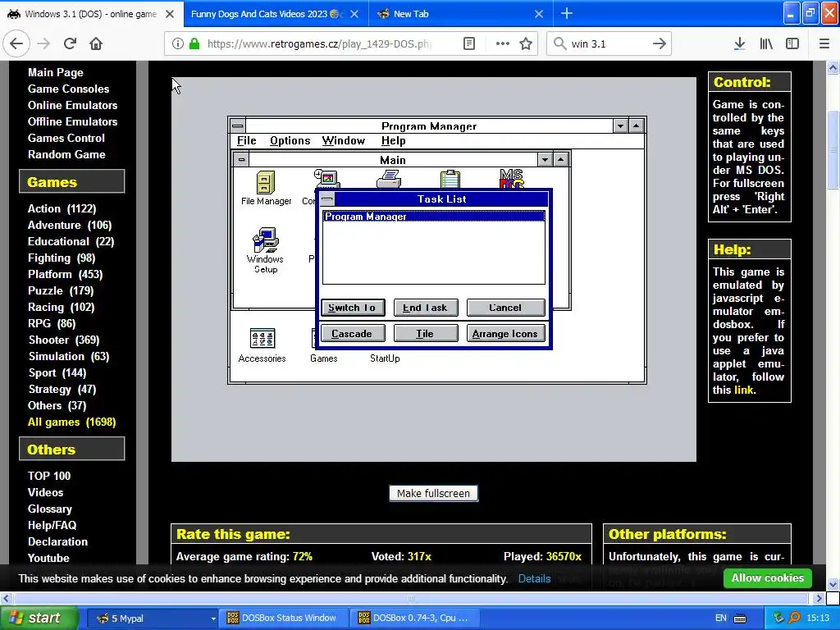This screenshot has width=840, height=630.
Task: Open the hamburger application menu
Action: pos(824,43)
